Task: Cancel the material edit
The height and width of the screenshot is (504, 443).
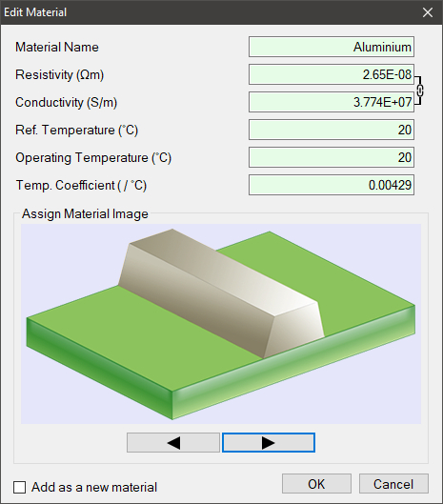Action: tap(393, 483)
